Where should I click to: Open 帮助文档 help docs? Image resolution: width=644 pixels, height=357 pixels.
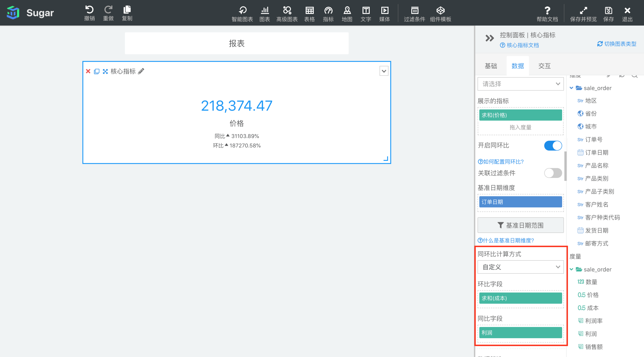(x=547, y=14)
